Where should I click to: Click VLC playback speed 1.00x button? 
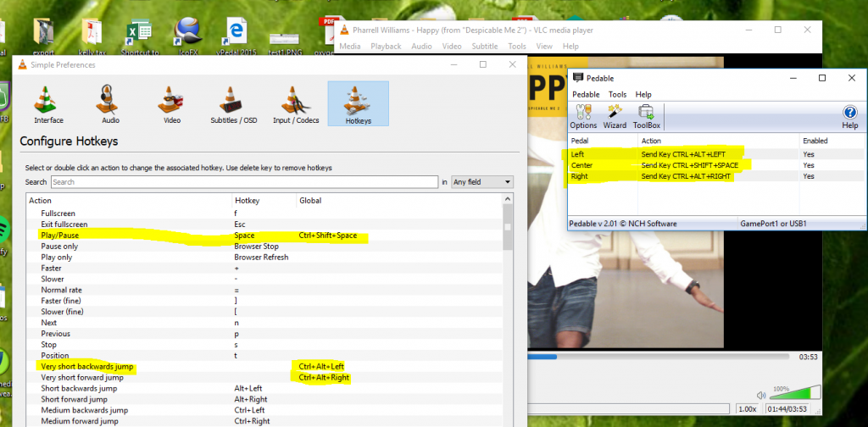point(747,409)
